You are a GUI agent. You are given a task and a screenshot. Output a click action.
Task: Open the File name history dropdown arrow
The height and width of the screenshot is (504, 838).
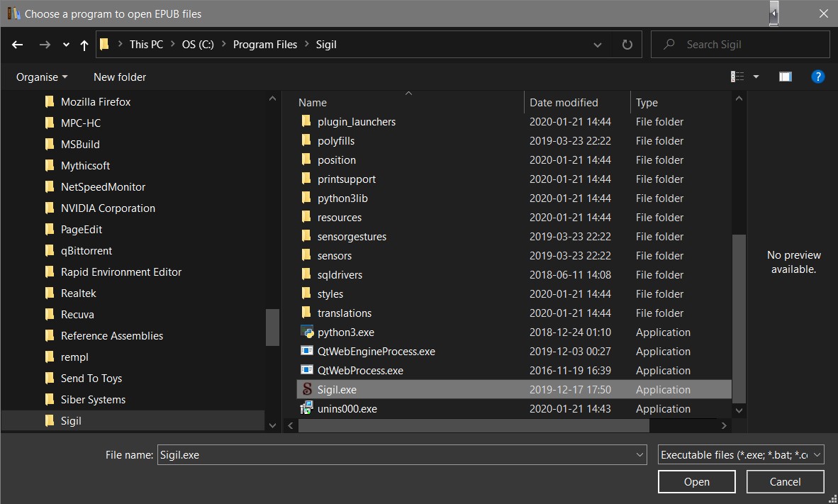pos(639,455)
